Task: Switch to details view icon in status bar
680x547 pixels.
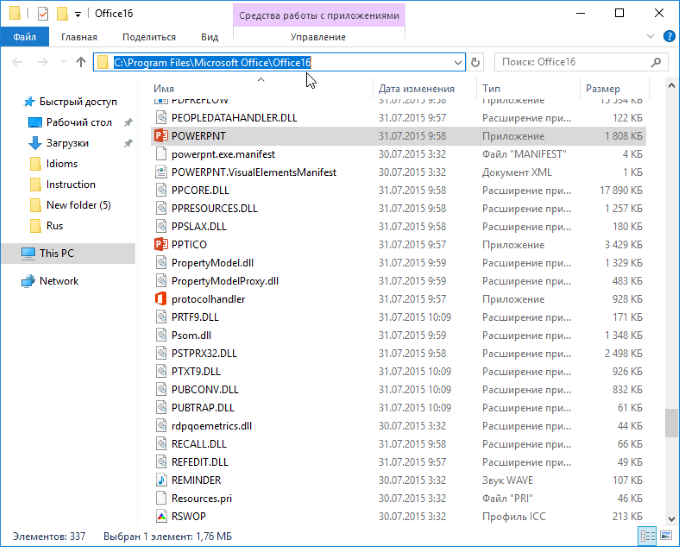Action: [647, 536]
